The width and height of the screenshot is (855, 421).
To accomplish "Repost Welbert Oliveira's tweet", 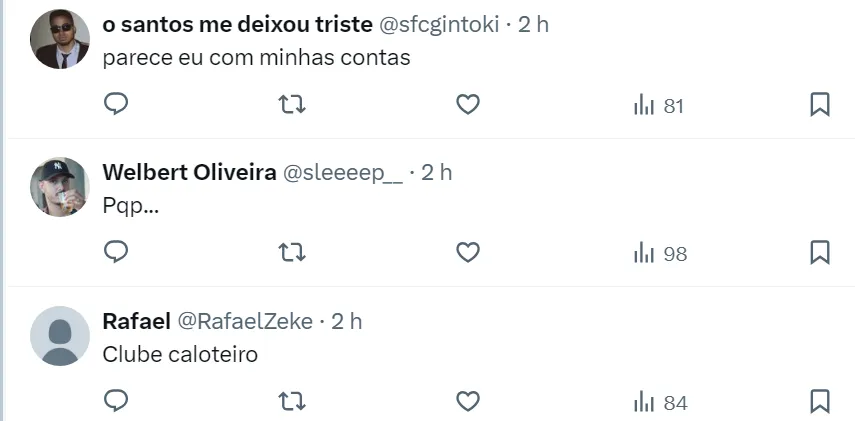I will tap(291, 252).
